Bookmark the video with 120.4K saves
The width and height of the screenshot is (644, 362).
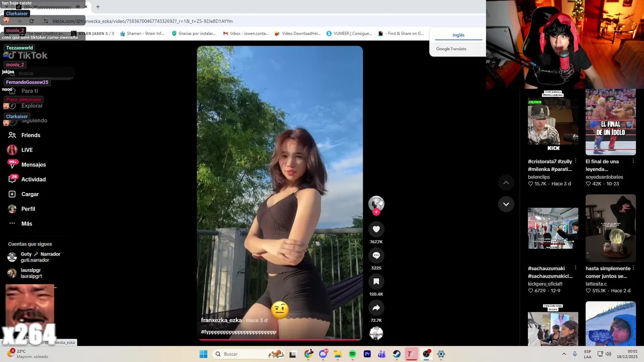click(376, 282)
